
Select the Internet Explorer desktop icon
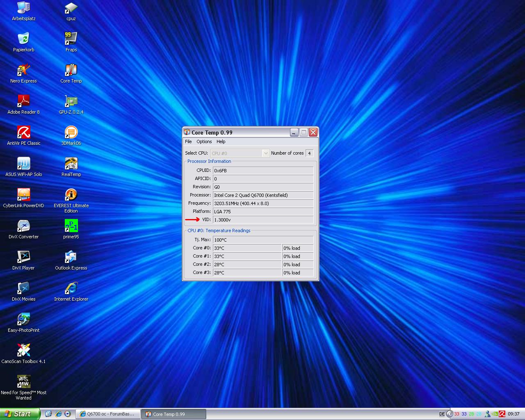(x=71, y=292)
